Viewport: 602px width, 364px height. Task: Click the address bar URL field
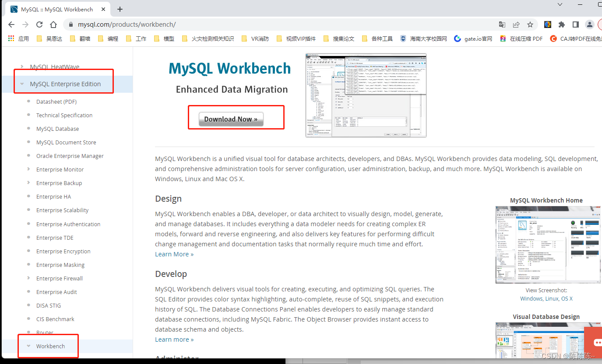[x=280, y=24]
